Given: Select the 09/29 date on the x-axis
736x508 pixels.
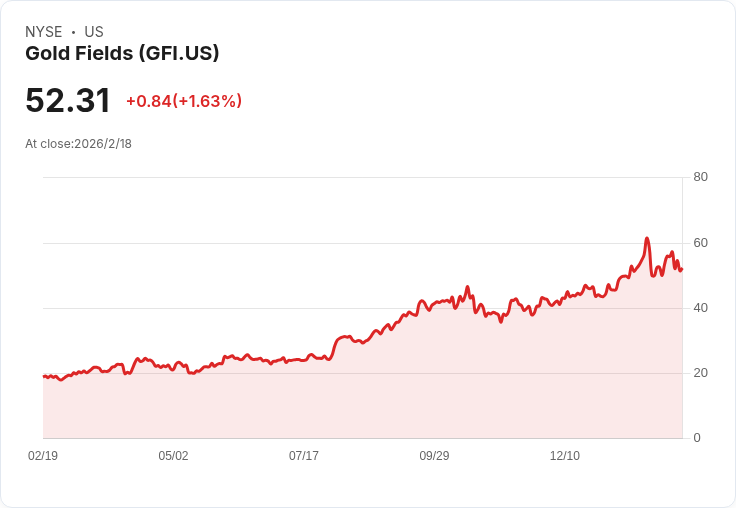Looking at the screenshot, I should pos(434,456).
